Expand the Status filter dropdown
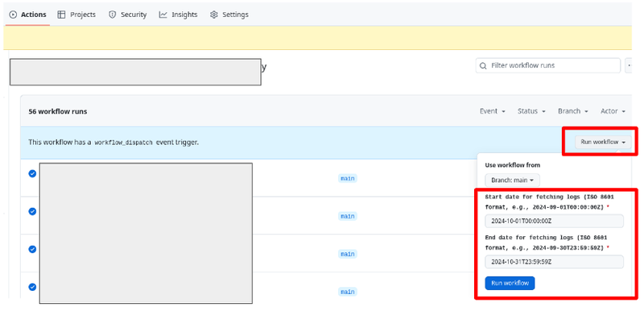The image size is (644, 324). click(531, 111)
